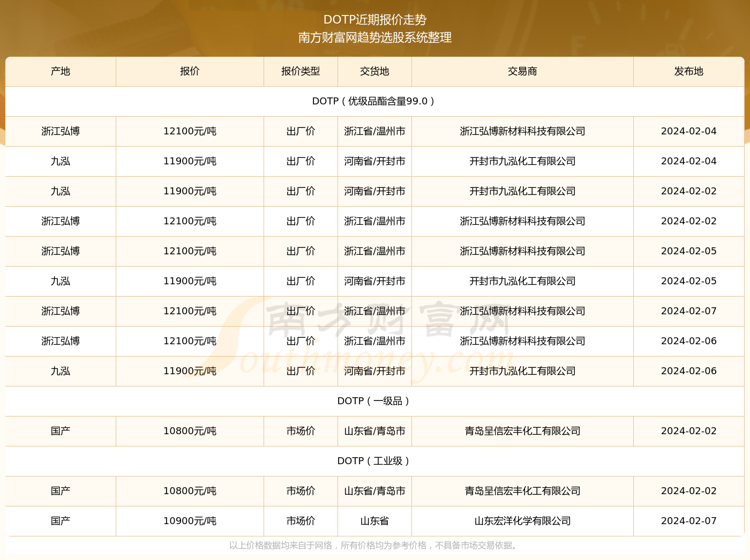The width and height of the screenshot is (750, 560).
Task: Click '河南省/开封市' in the 2024-02-05 row
Action: [x=374, y=281]
